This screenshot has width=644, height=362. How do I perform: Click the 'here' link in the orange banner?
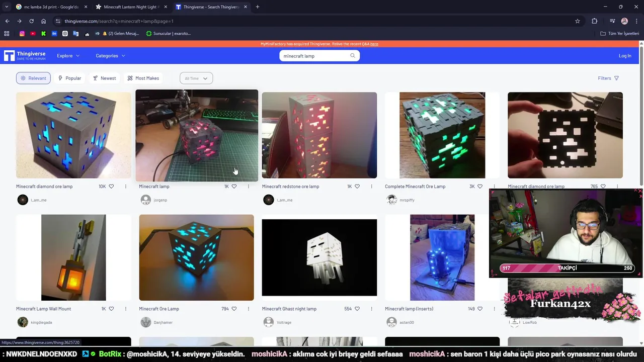pos(374,44)
